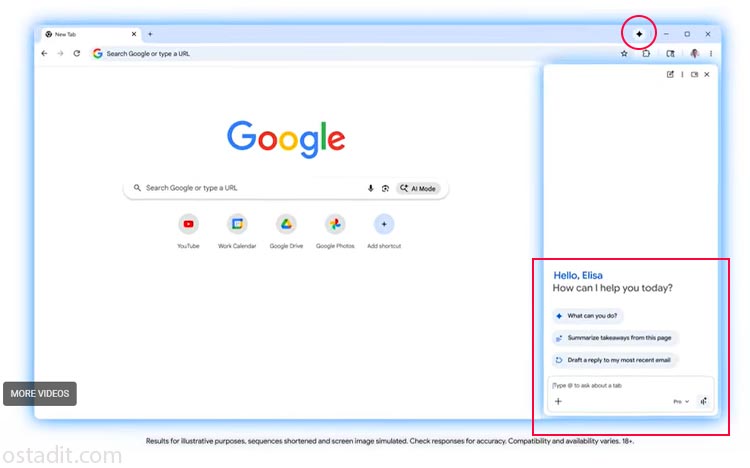The image size is (750, 468).
Task: Click the voice search microphone icon
Action: pyautogui.click(x=371, y=188)
